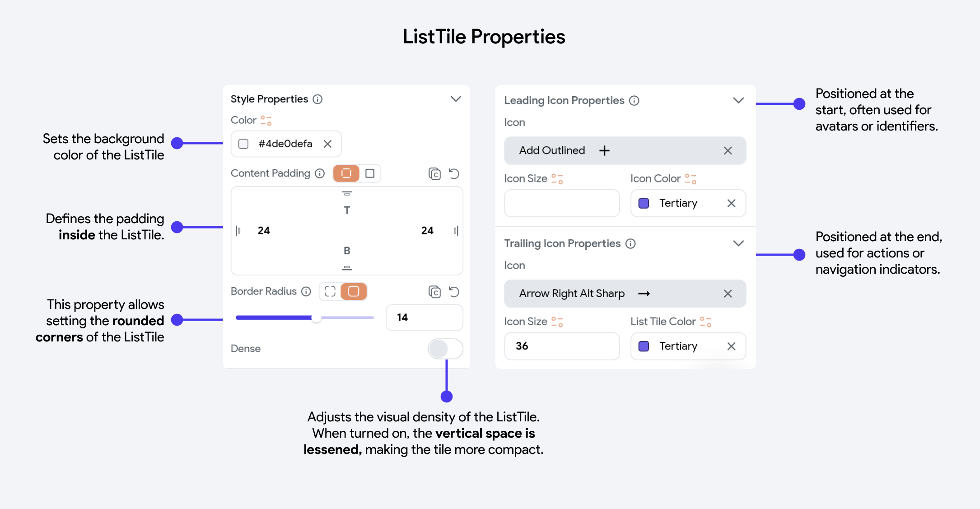This screenshot has width=980, height=509.
Task: Click the trailing Icon Size field showing 36
Action: pos(562,346)
